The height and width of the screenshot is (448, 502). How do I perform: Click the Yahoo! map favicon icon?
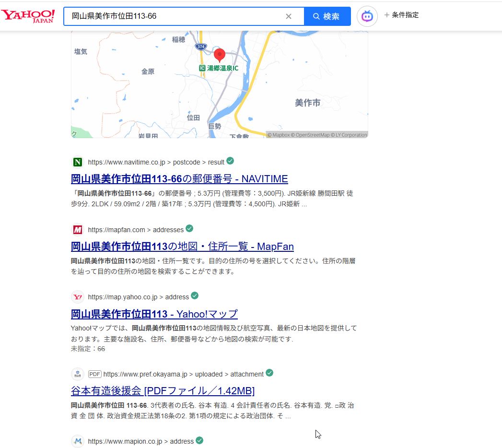pos(78,297)
